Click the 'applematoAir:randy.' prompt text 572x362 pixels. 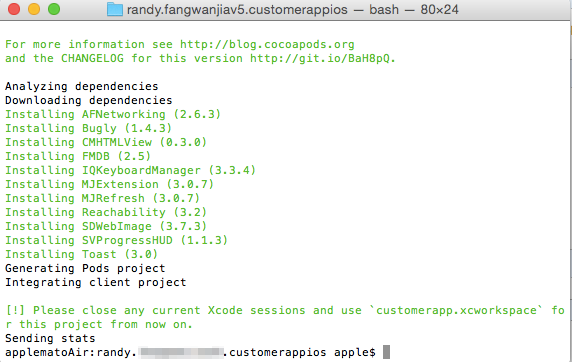71,353
